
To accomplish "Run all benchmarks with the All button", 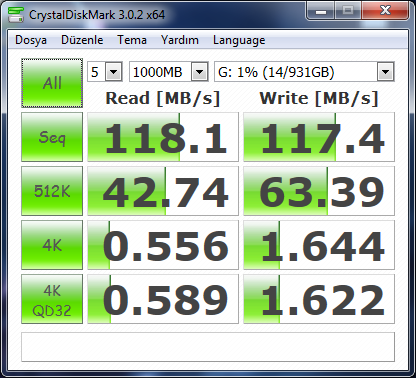I will [x=52, y=83].
